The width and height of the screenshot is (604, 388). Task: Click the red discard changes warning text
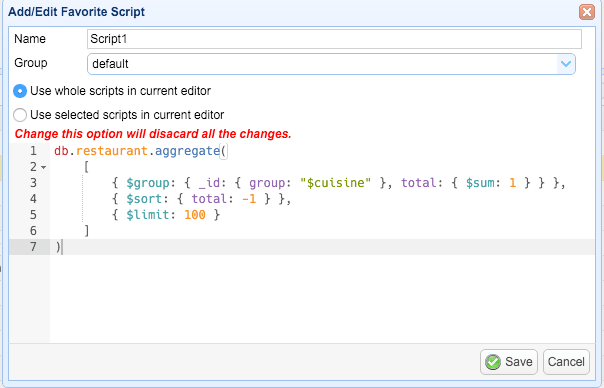pyautogui.click(x=153, y=134)
